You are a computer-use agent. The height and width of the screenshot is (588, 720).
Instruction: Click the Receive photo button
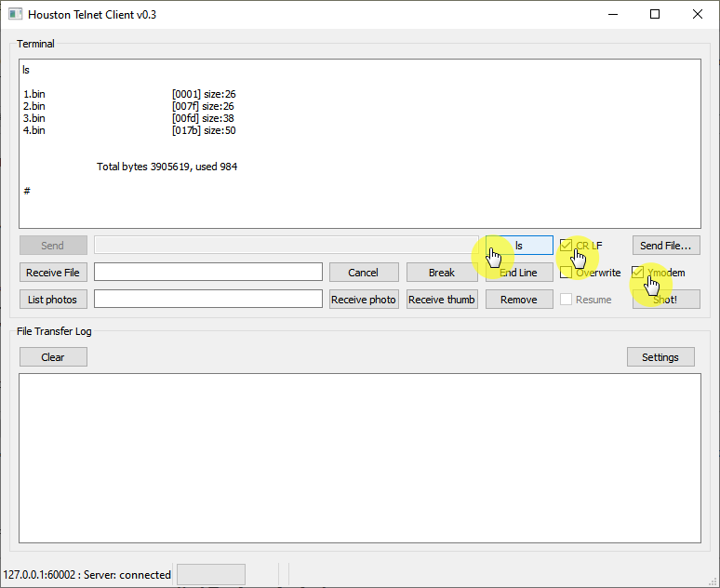coord(364,300)
